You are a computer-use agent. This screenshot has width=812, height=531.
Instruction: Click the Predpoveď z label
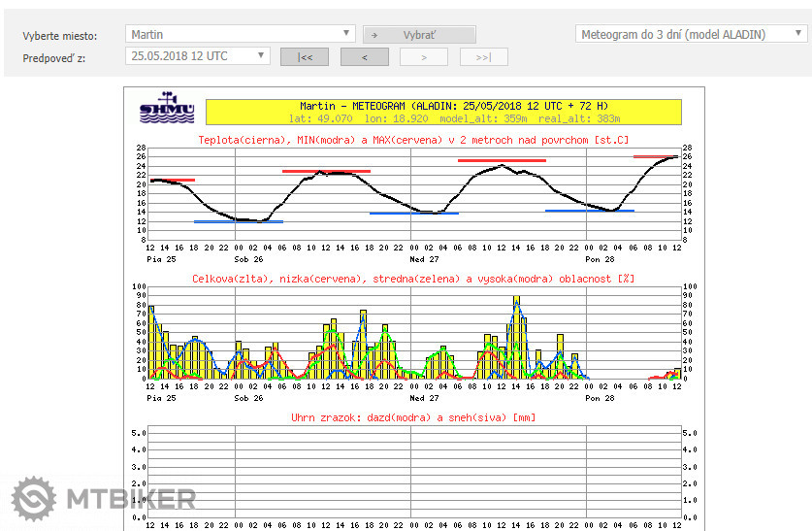pos(57,57)
